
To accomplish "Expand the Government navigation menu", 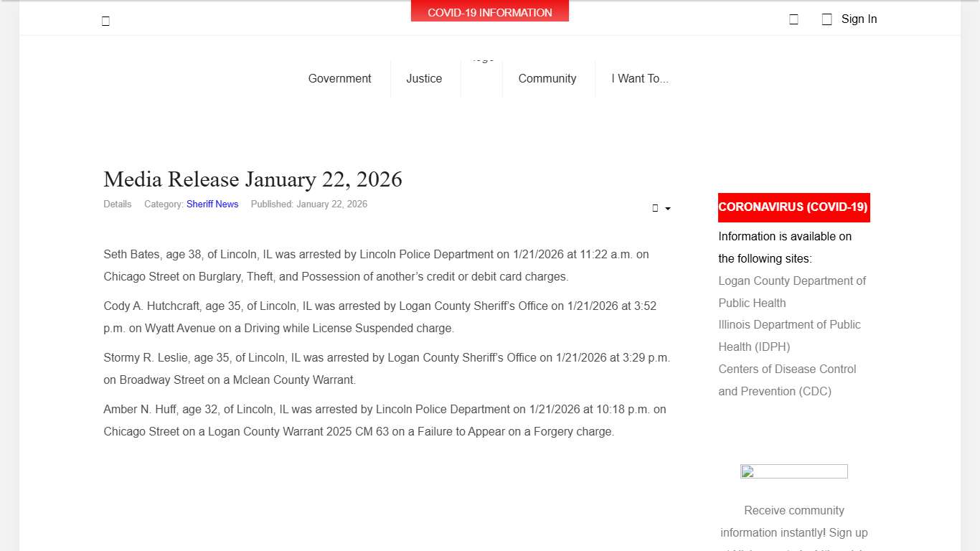I will pos(339,78).
